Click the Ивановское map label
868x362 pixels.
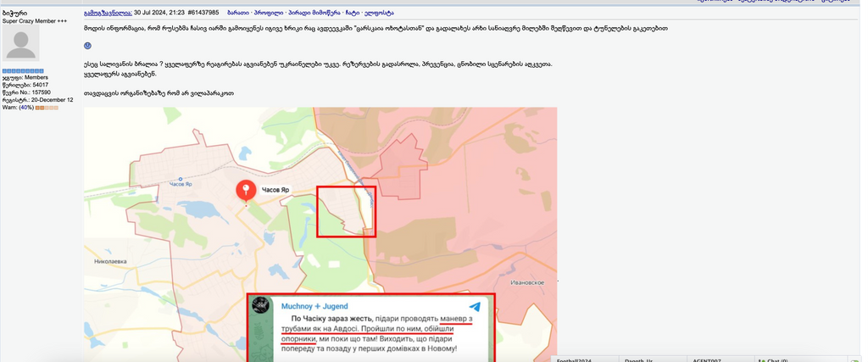pyautogui.click(x=527, y=282)
